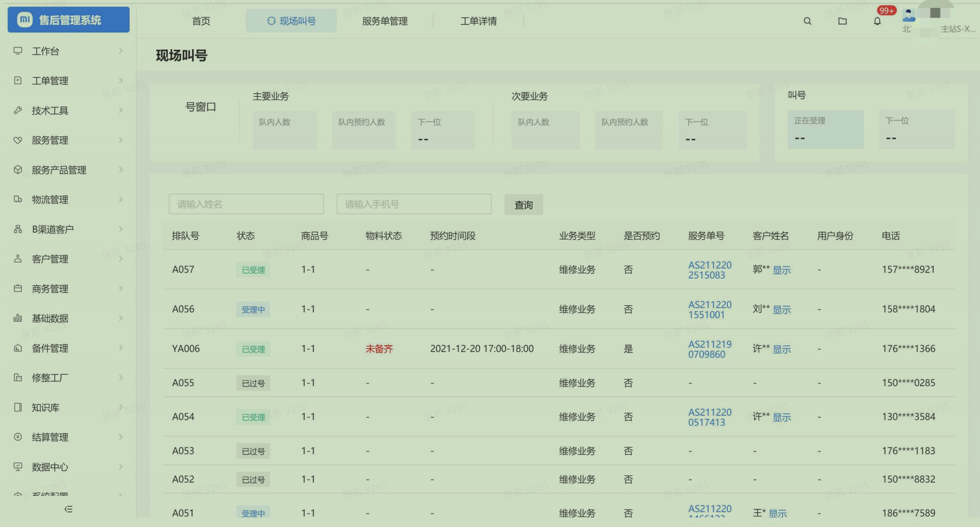Screen dimensions: 980x527
Task: Expand the 工作台 menu chevron
Action: pyautogui.click(x=121, y=51)
